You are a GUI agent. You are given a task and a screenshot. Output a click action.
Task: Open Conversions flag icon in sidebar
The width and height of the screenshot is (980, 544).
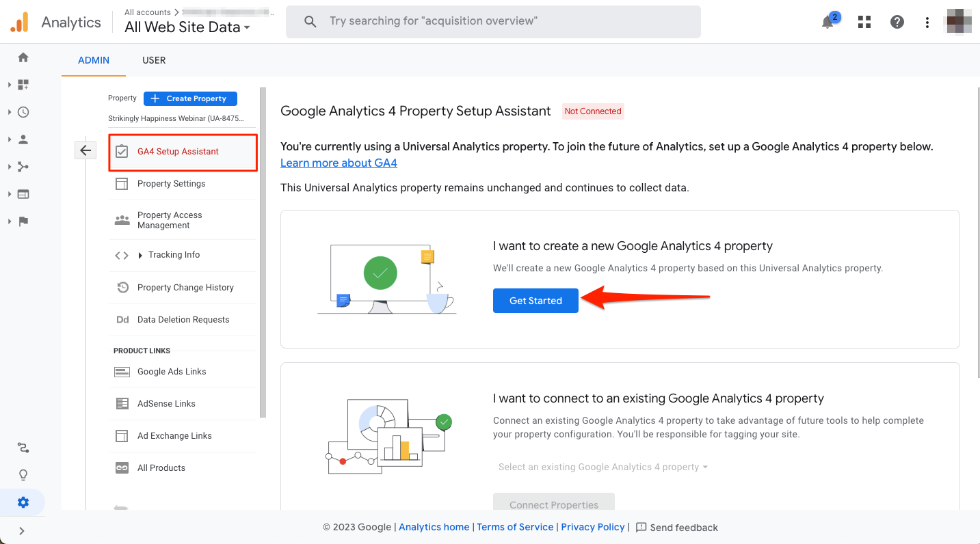(23, 221)
